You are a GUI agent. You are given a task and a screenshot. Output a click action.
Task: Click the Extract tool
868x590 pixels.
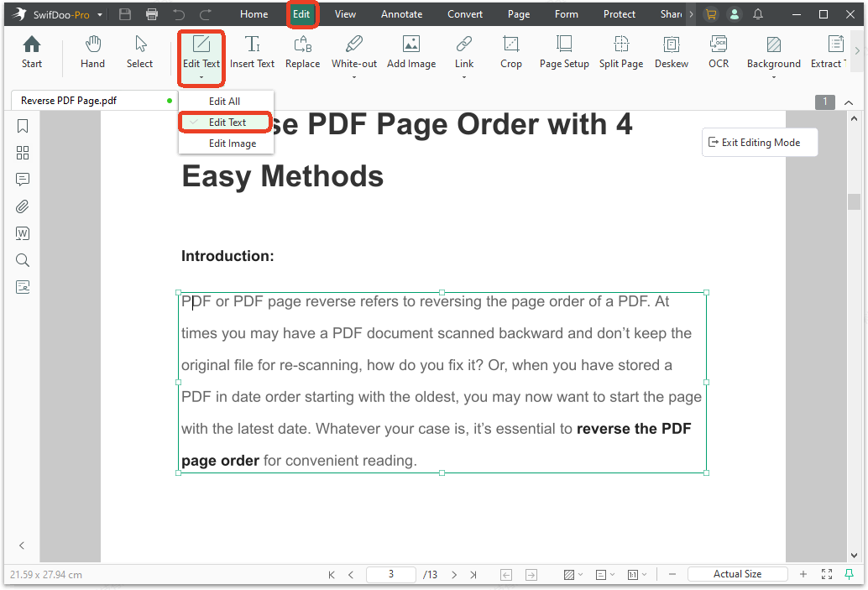point(829,52)
